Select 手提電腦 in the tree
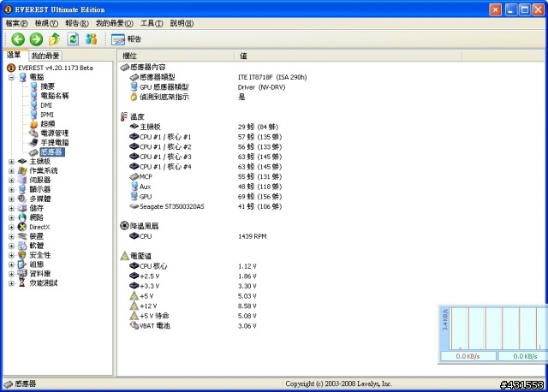The image size is (548, 392). (x=55, y=143)
